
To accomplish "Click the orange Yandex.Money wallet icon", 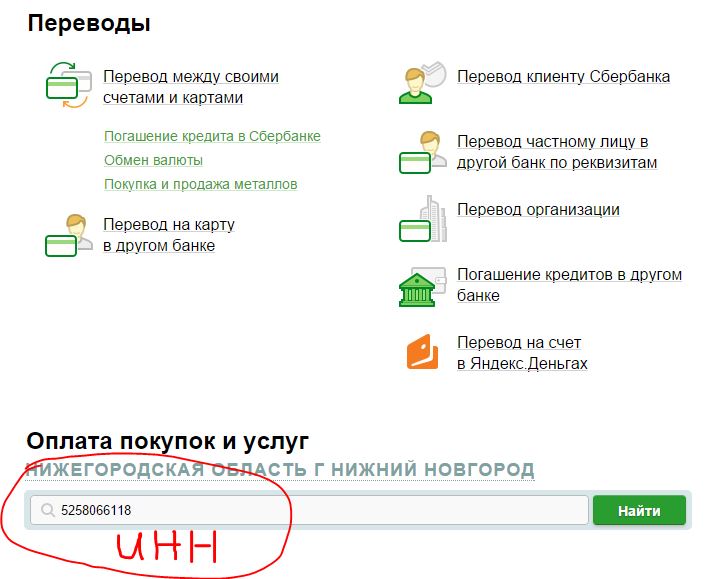I will point(422,352).
